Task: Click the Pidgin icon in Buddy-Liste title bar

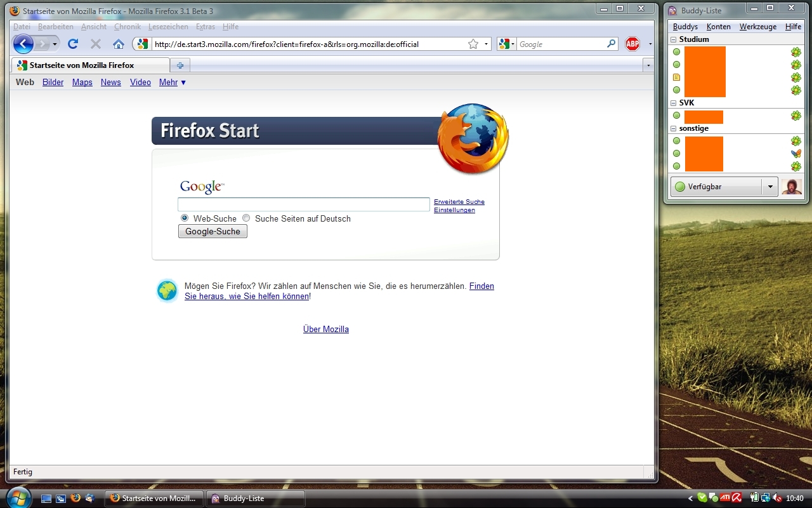Action: click(672, 11)
